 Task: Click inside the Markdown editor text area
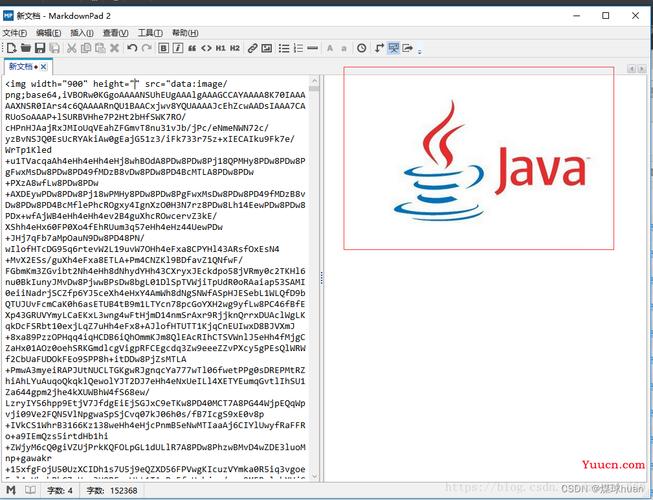(x=160, y=300)
